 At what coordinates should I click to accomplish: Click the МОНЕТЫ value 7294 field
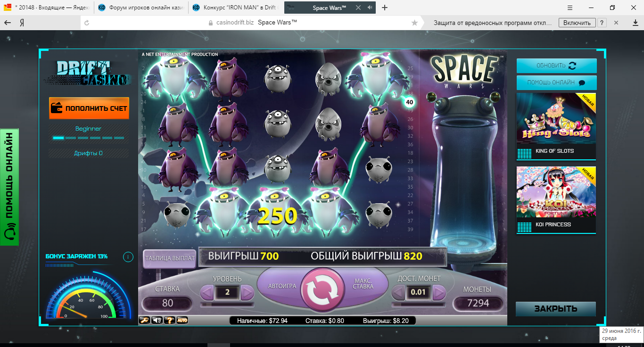(x=478, y=303)
